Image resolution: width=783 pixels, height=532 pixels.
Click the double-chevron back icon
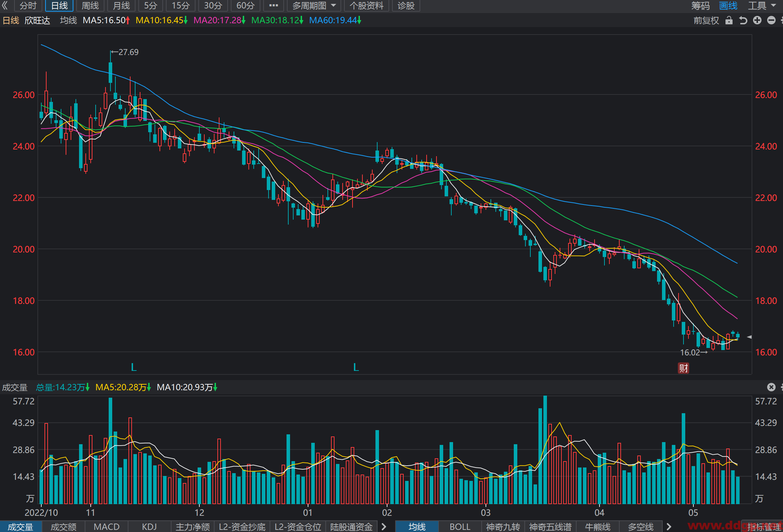click(5, 6)
